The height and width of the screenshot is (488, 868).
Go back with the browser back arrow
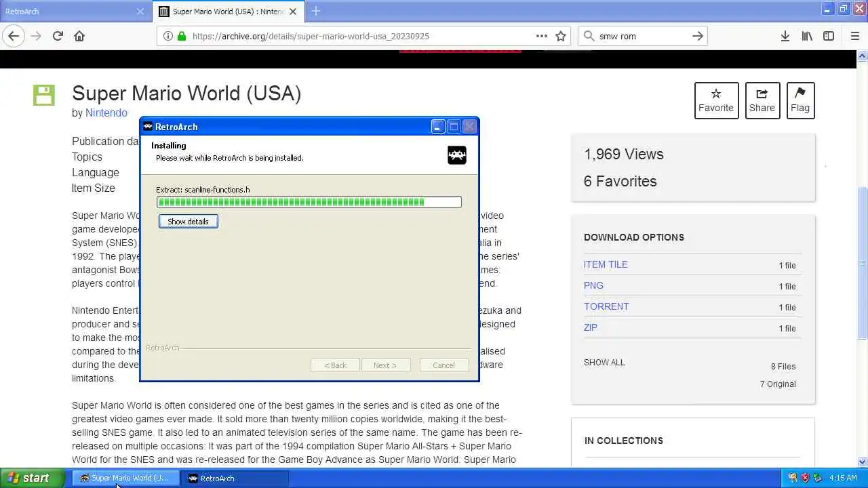14,36
